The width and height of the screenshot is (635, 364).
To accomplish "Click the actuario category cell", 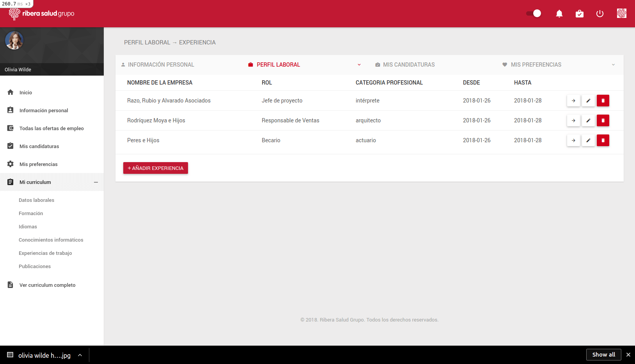I will pos(366,140).
